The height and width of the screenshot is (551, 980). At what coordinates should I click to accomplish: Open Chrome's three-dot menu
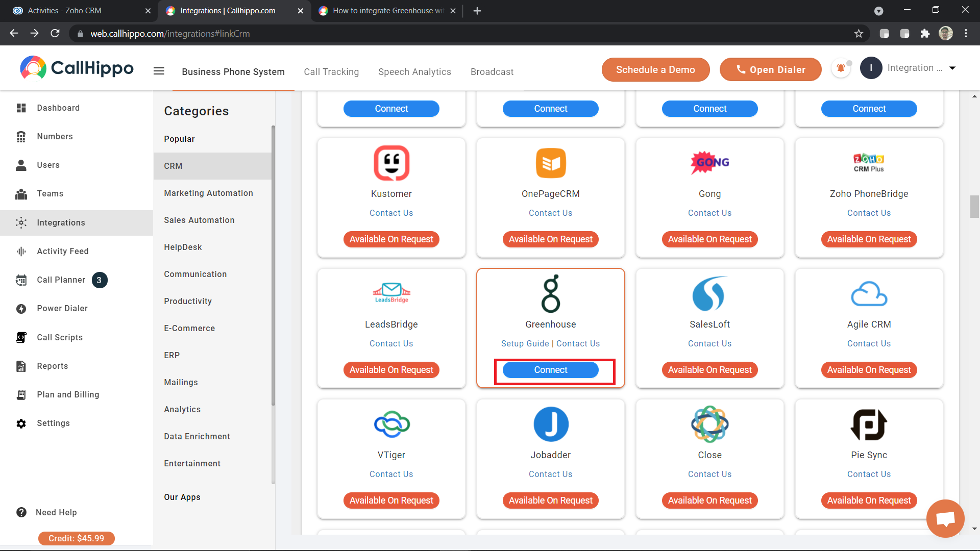[966, 34]
